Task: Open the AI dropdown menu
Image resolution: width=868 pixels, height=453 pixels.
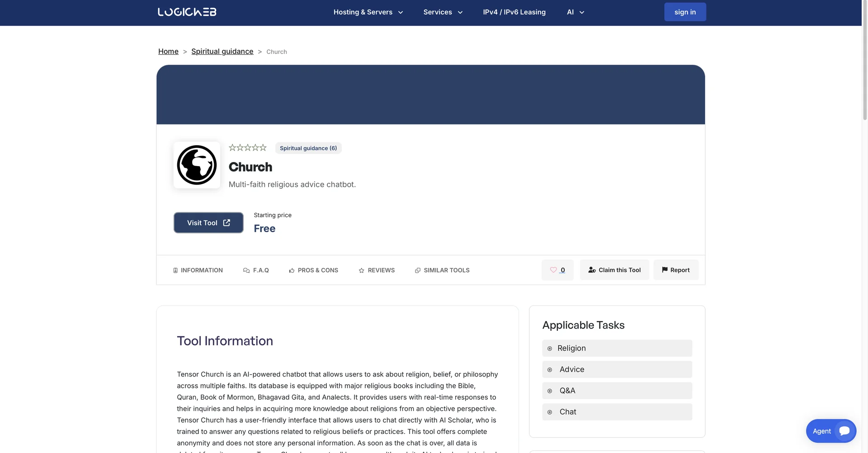Action: click(x=576, y=12)
